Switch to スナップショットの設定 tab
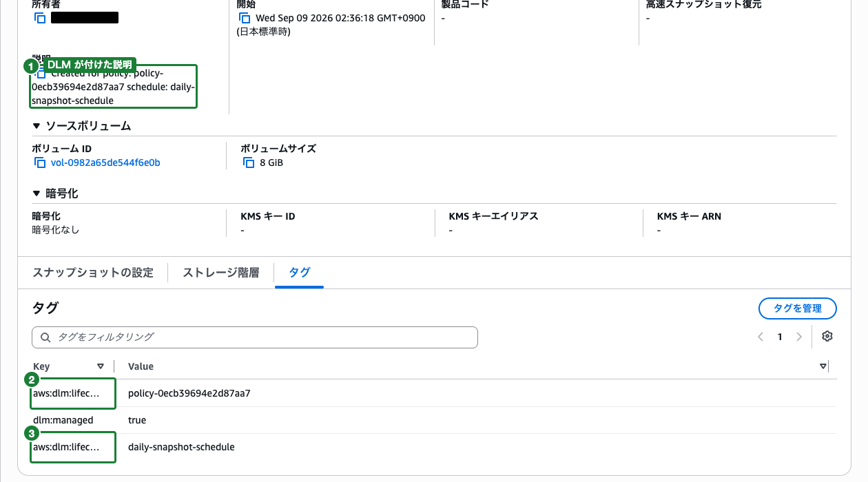 coord(93,273)
